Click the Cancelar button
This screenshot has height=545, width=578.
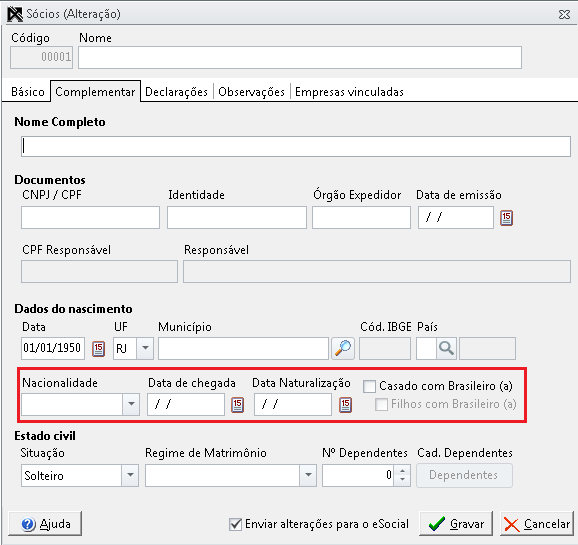537,523
